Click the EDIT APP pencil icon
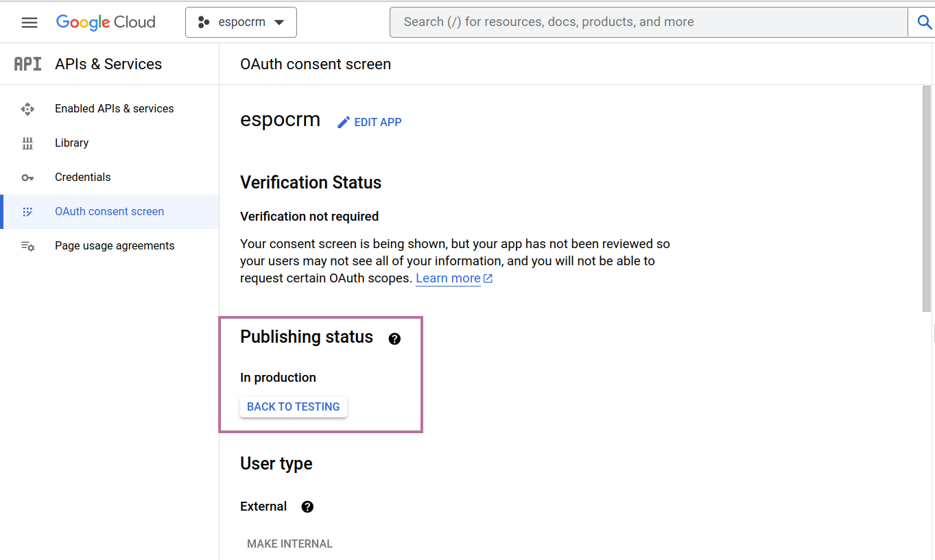 pos(344,122)
